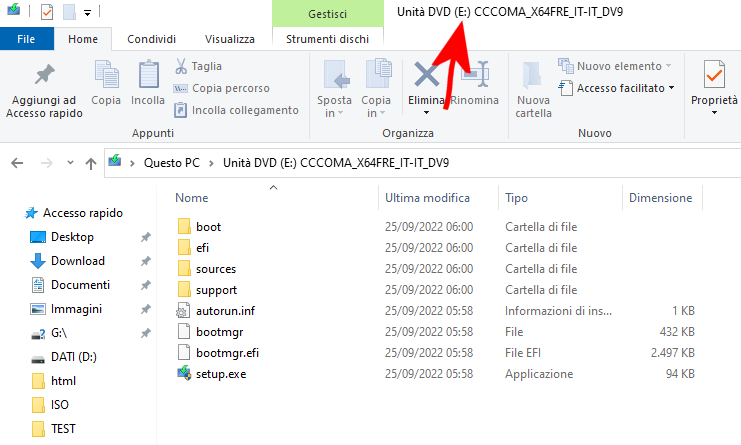Image resolution: width=741 pixels, height=445 pixels.
Task: Click the Incolla paste icon
Action: click(148, 74)
